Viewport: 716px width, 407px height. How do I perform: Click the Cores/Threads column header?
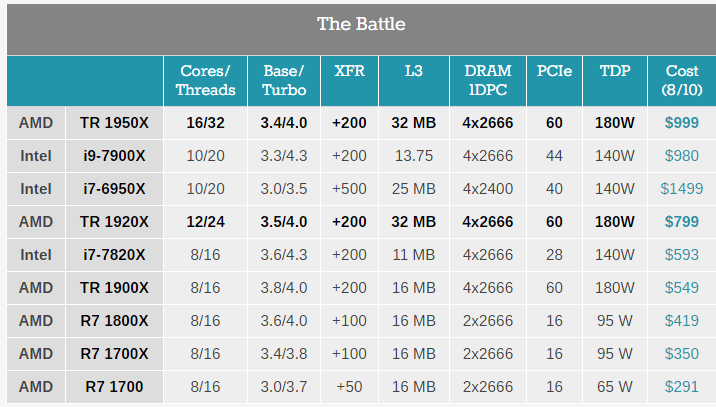pyautogui.click(x=205, y=80)
